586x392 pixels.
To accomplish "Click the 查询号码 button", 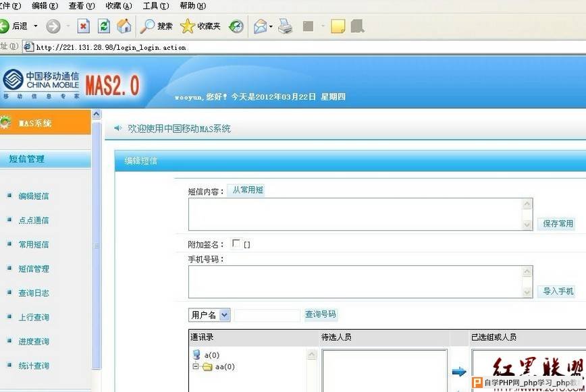I will pyautogui.click(x=321, y=314).
